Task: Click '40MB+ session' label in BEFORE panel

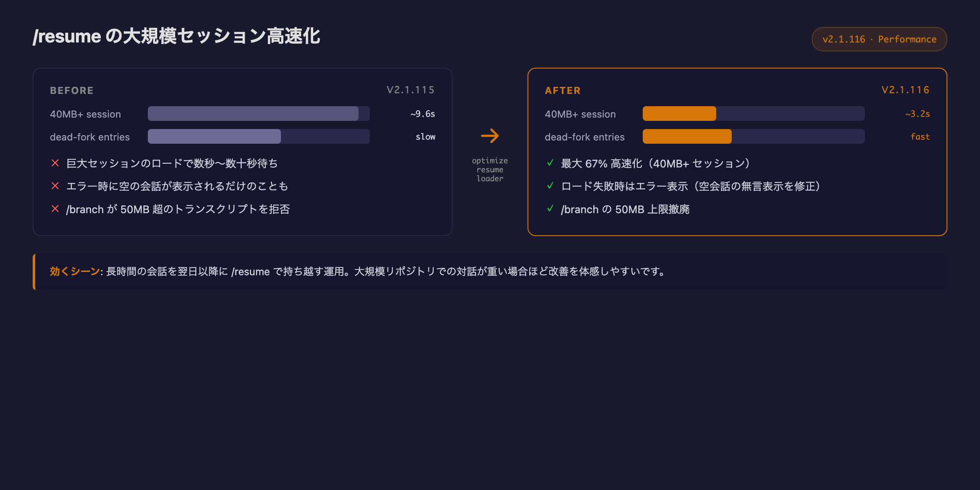Action: click(85, 114)
